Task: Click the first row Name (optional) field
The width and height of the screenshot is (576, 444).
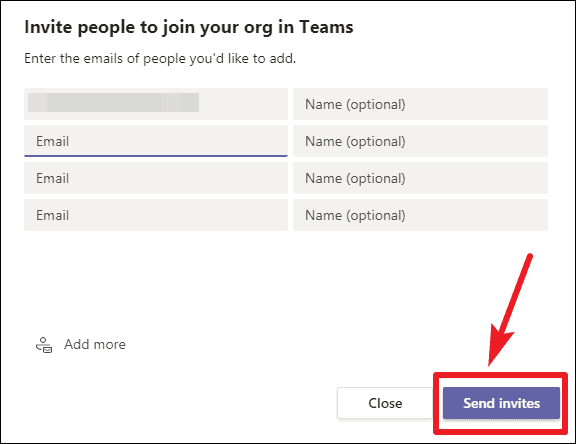Action: click(420, 104)
